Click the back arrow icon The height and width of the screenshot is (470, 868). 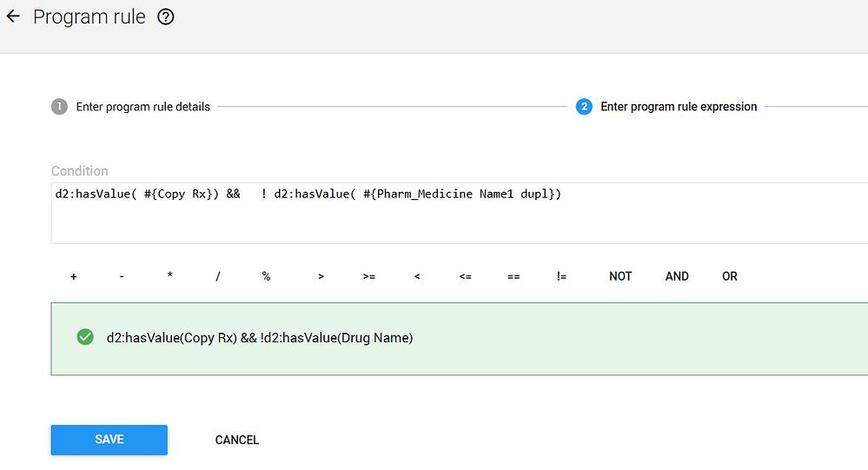point(13,17)
